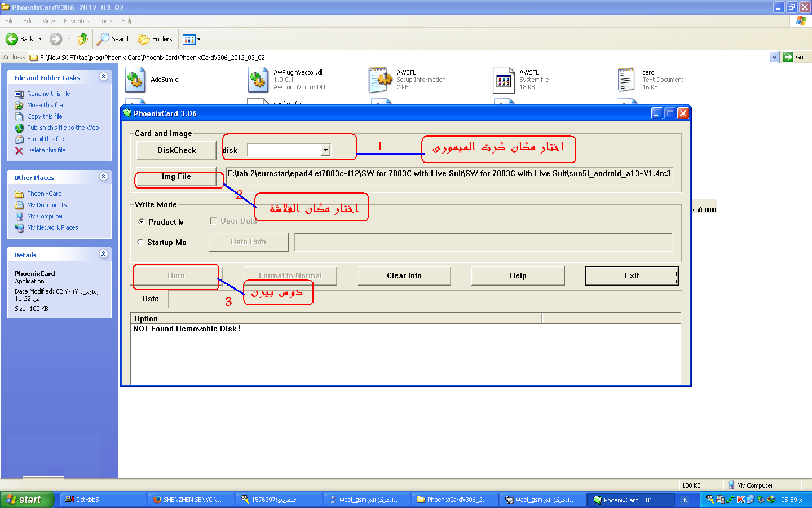The image size is (812, 508).
Task: Select the card Text Document icon
Action: [x=626, y=80]
